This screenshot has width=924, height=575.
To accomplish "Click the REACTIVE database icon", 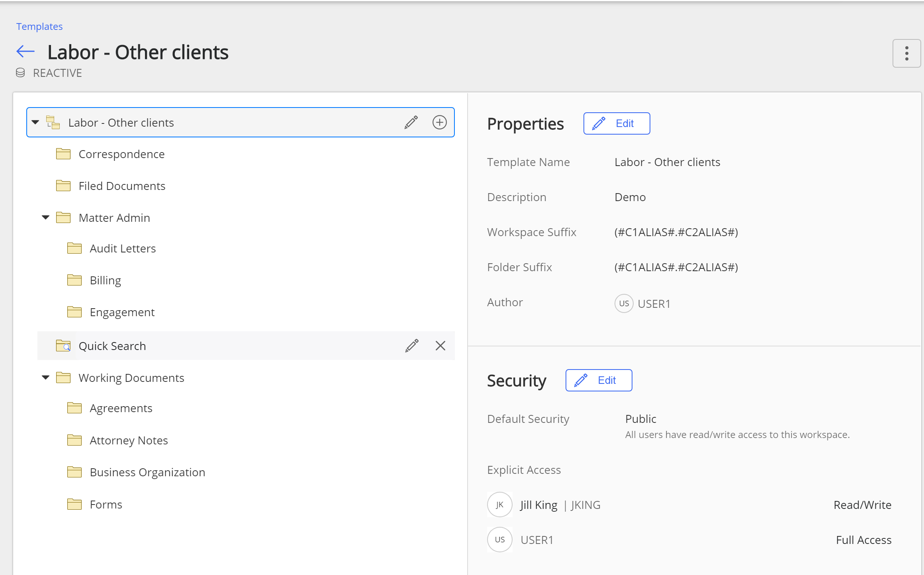I will tap(20, 73).
